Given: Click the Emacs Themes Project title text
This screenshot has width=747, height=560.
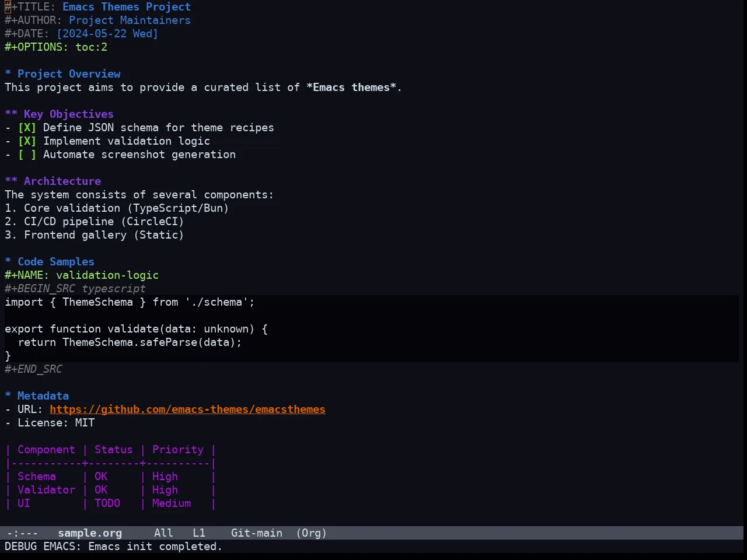Looking at the screenshot, I should tap(127, 7).
